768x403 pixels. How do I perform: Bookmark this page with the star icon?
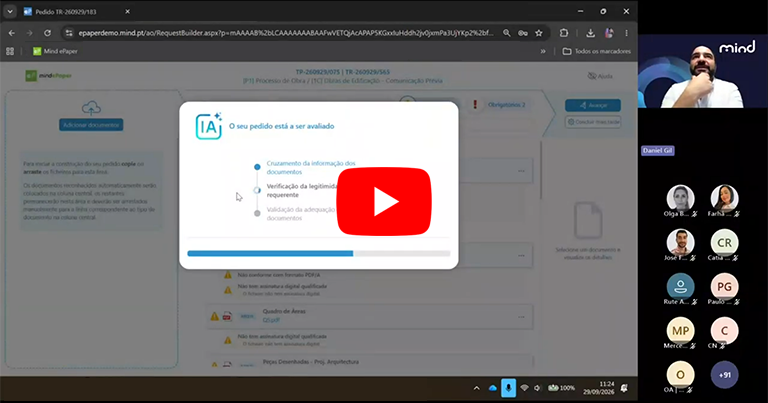(x=539, y=33)
